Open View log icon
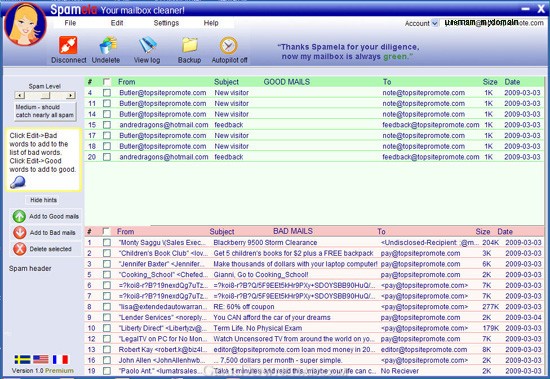Screen dimensions: 550x379 pyautogui.click(x=148, y=45)
